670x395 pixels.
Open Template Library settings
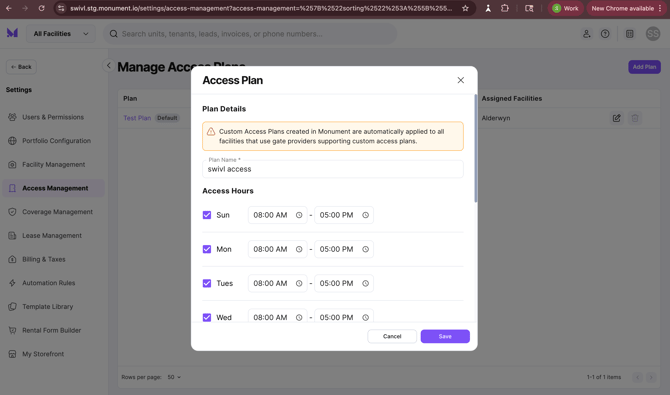53,307
